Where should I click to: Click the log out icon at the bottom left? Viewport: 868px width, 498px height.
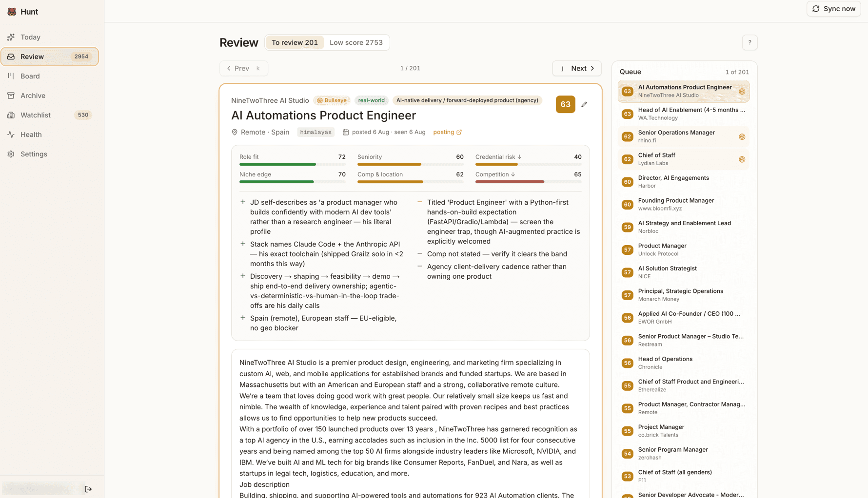point(88,489)
